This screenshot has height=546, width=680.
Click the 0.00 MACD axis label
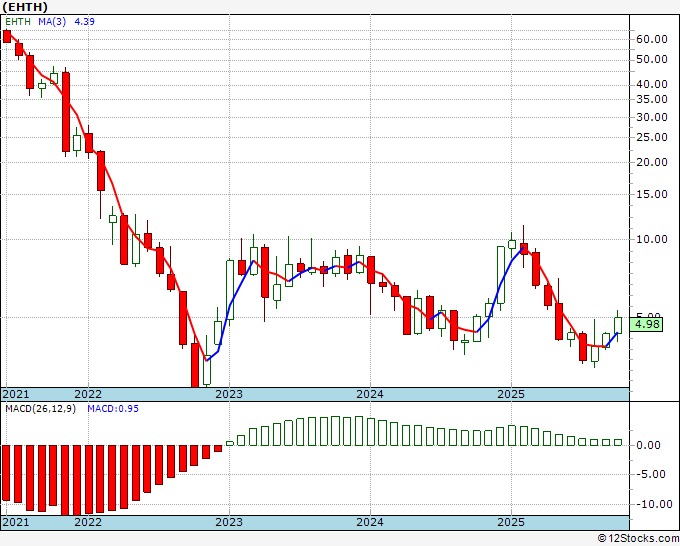pos(648,445)
